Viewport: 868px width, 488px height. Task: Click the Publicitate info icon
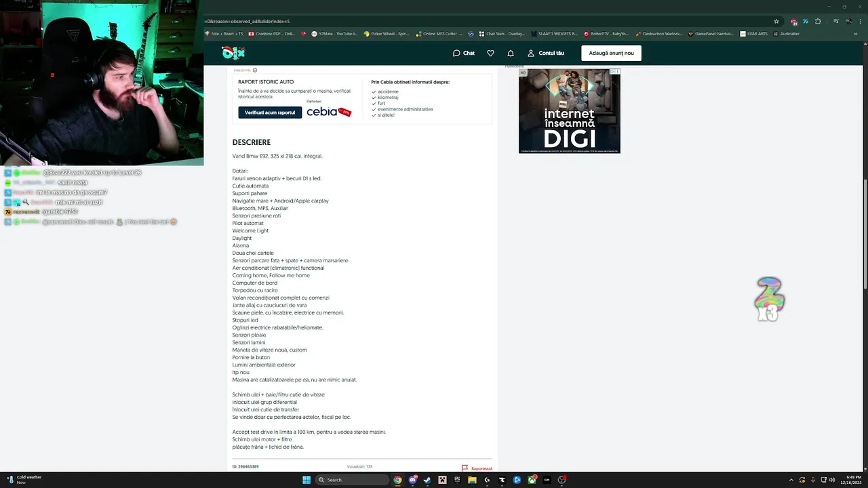tap(255, 70)
